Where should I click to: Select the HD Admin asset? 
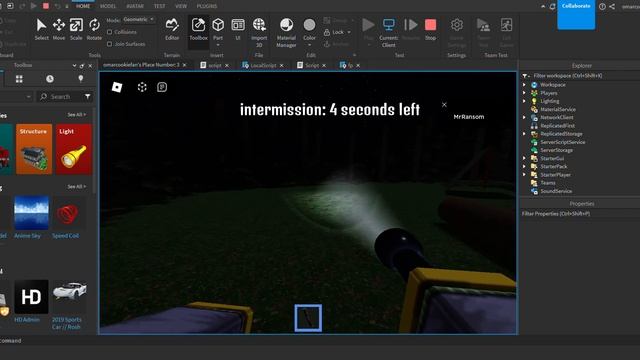(31, 301)
